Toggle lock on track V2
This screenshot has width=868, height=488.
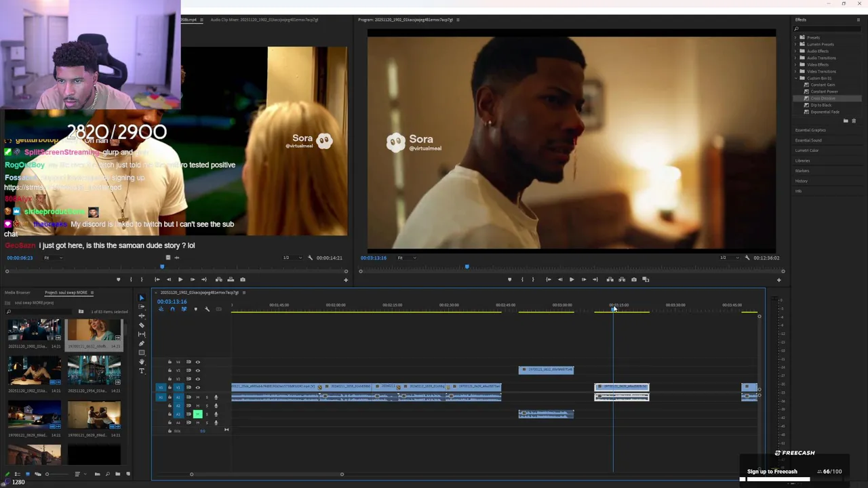(170, 379)
